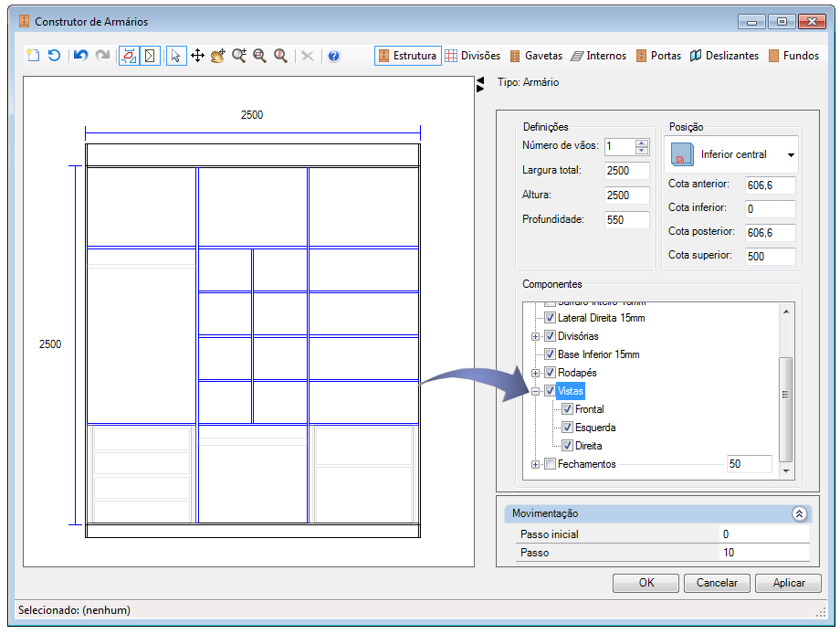
Task: Collapse the Movimentação section chevron
Action: 799,514
